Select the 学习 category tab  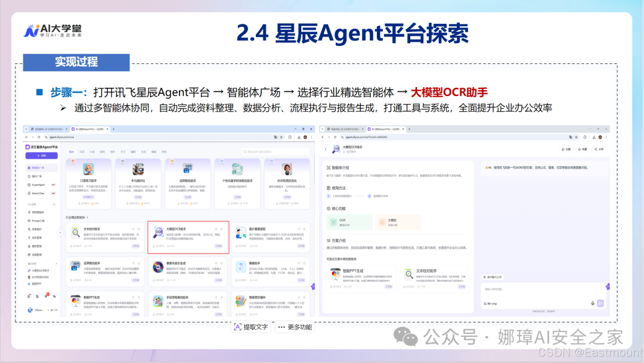point(123,152)
